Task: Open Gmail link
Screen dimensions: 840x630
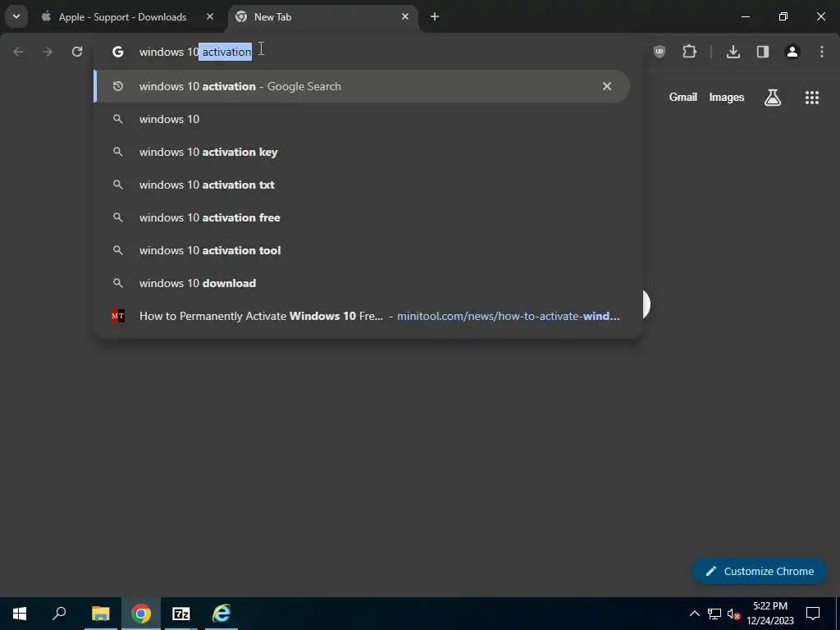Action: (683, 97)
